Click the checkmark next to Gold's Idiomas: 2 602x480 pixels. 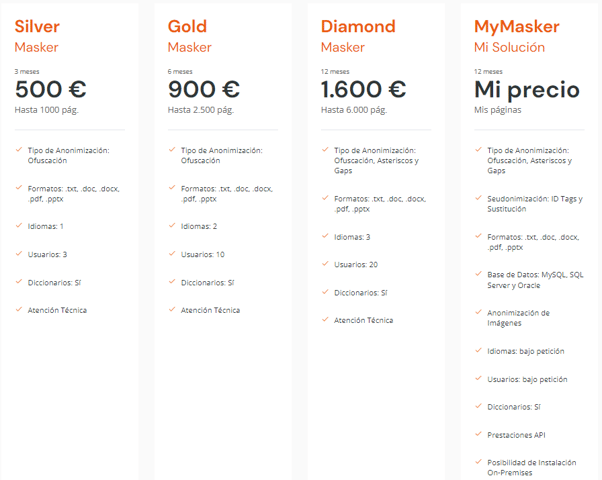click(172, 226)
